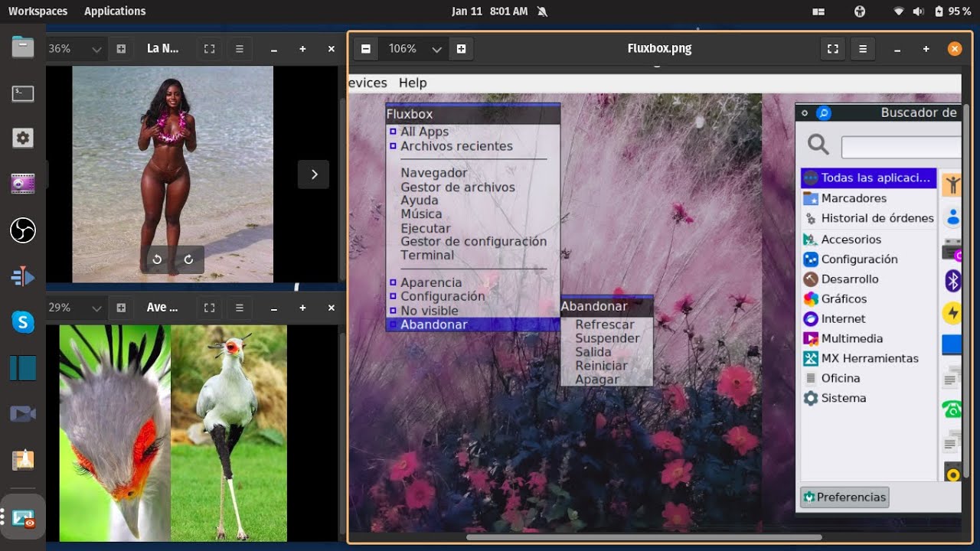The width and height of the screenshot is (980, 551).
Task: Toggle fullscreen in the bird image window
Action: pos(209,308)
